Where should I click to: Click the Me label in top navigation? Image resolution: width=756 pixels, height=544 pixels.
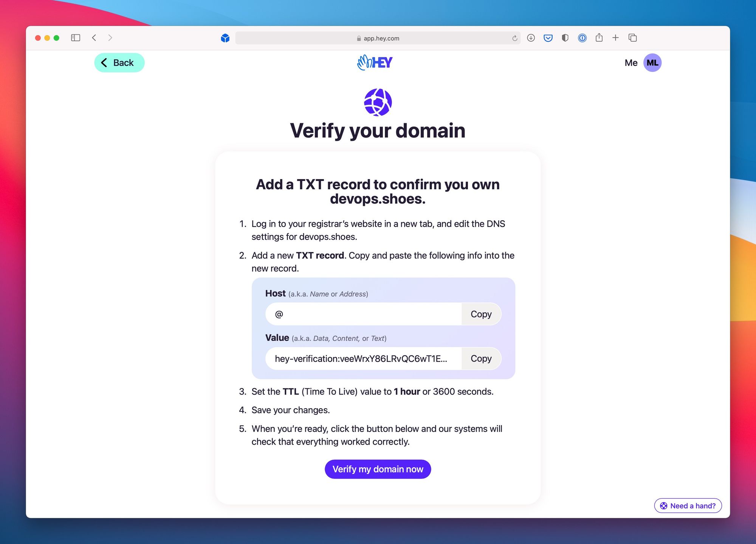(x=631, y=63)
